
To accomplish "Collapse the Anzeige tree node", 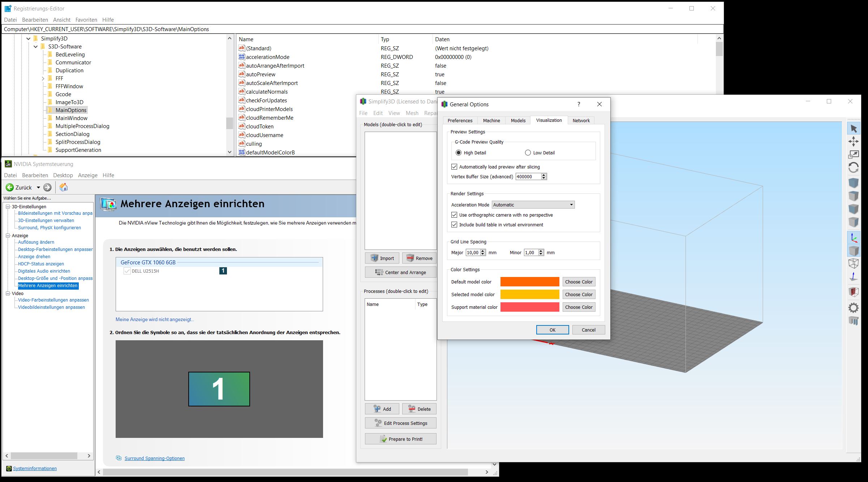I will 8,235.
